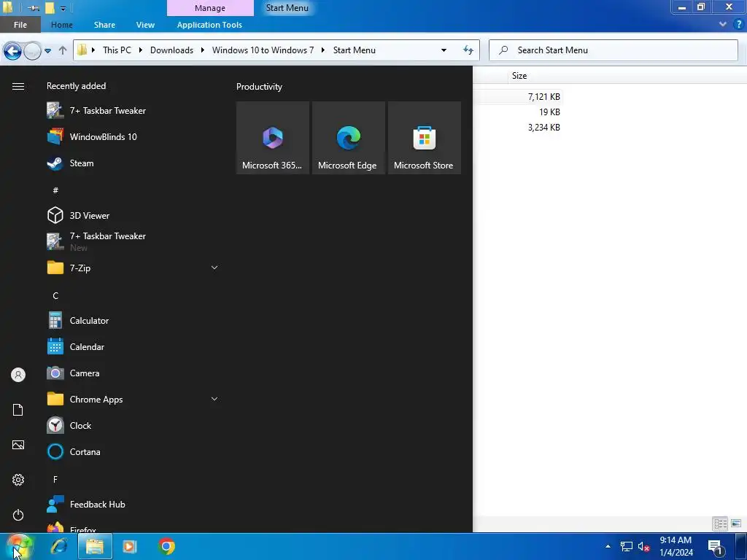
Task: Launch the media player taskbar icon
Action: click(130, 546)
